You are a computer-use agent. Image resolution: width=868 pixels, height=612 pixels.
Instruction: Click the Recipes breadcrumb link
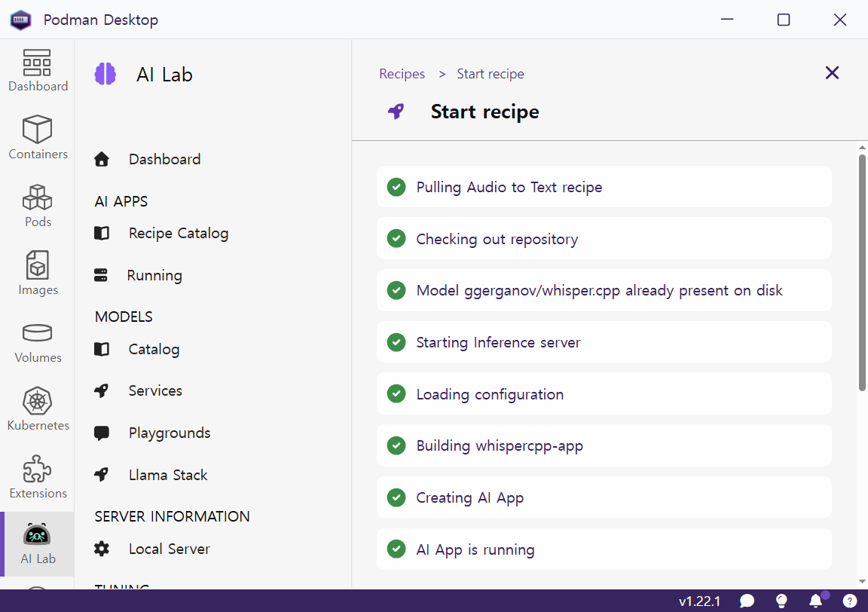pos(402,74)
